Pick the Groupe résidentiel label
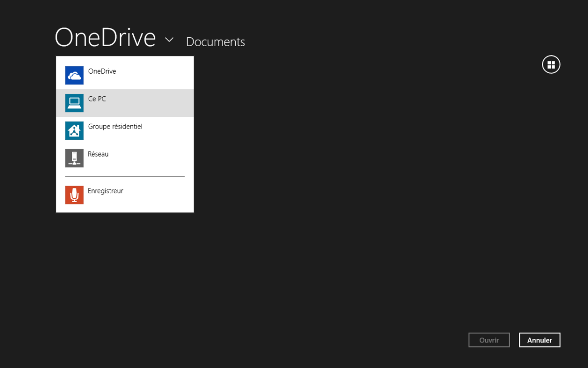Screen dimensions: 588x368 point(115,127)
